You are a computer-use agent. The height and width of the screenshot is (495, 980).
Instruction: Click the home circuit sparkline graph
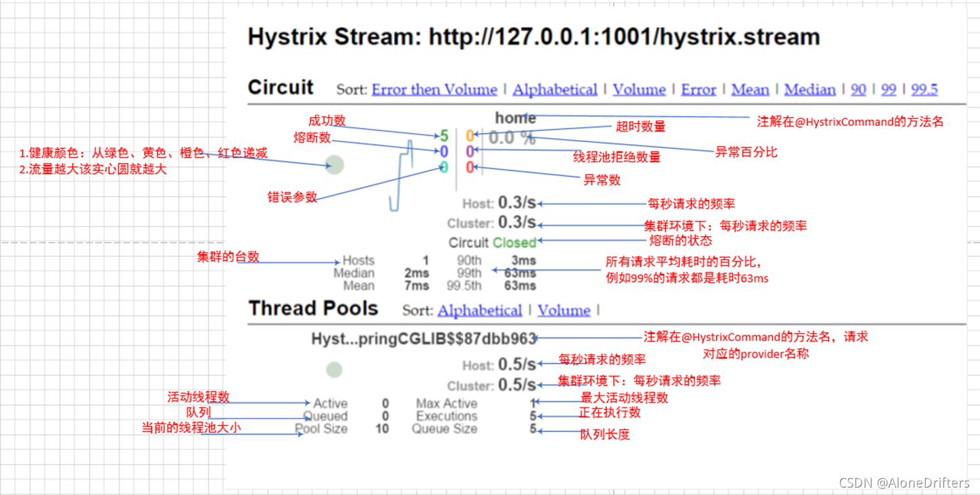click(x=401, y=176)
